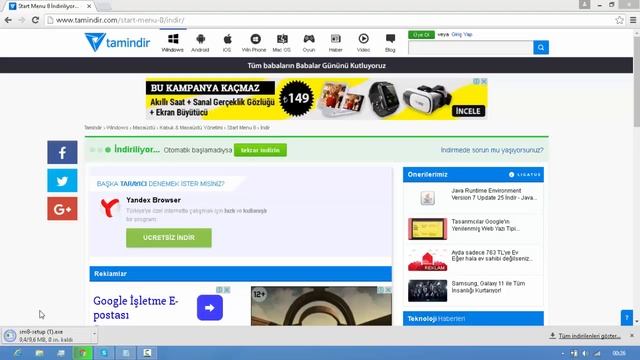Open Internet Explorer from taskbar

click(18, 353)
